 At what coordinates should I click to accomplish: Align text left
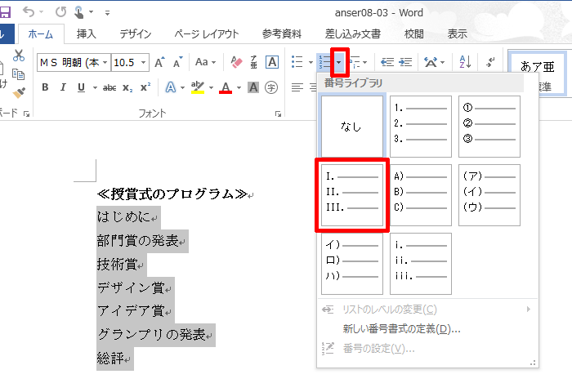pos(297,87)
